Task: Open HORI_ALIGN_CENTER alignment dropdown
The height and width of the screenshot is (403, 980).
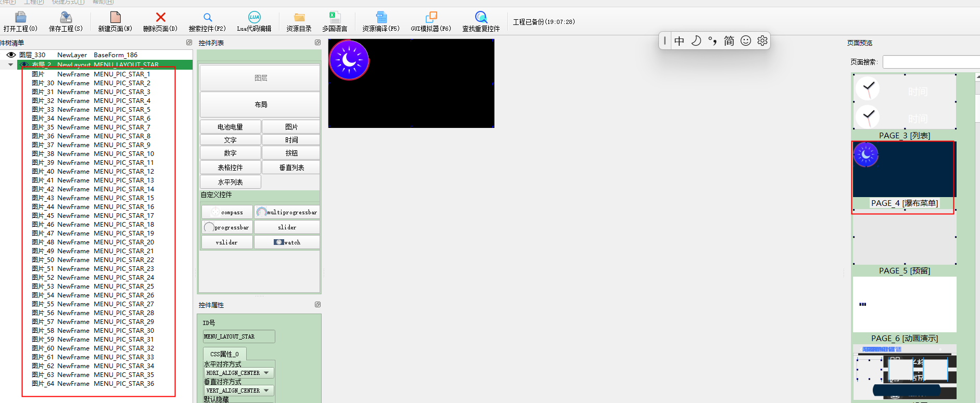Action: [266, 373]
